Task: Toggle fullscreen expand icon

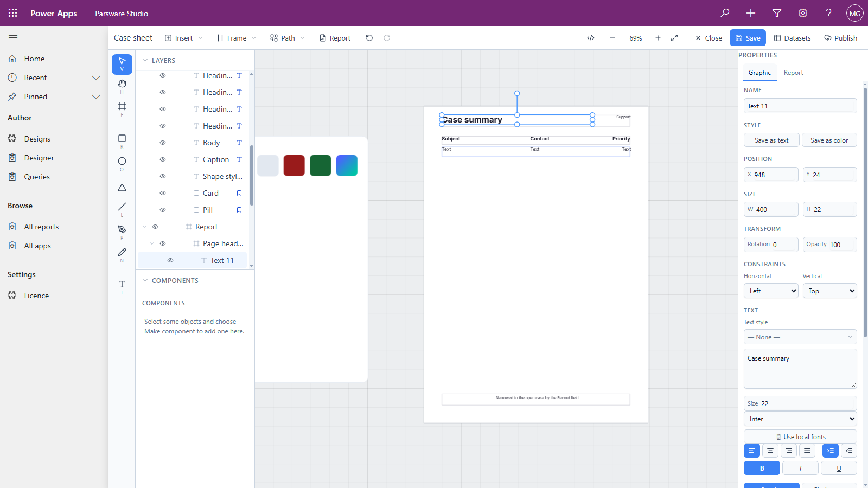Action: [x=674, y=38]
